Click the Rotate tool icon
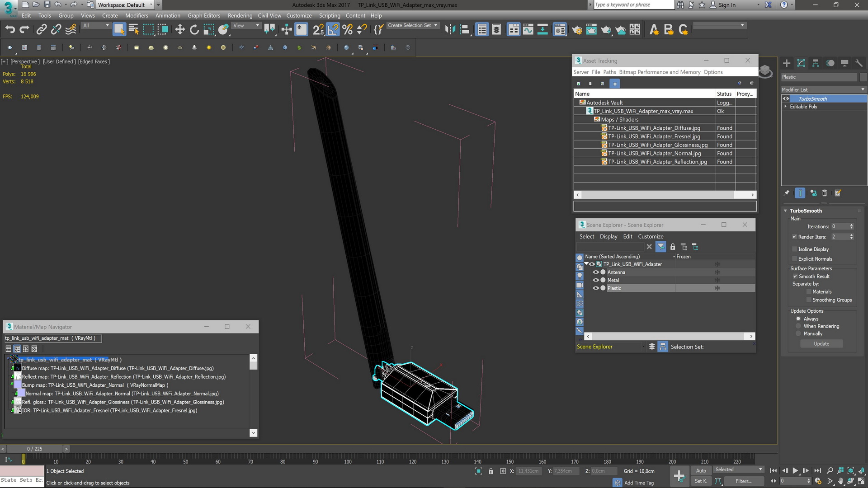Screen dimensions: 868x488 click(x=194, y=30)
